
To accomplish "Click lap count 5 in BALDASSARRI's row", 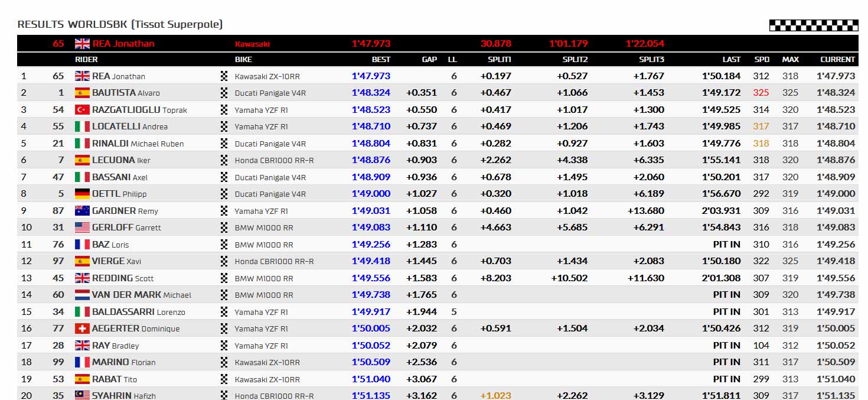I will 453,312.
